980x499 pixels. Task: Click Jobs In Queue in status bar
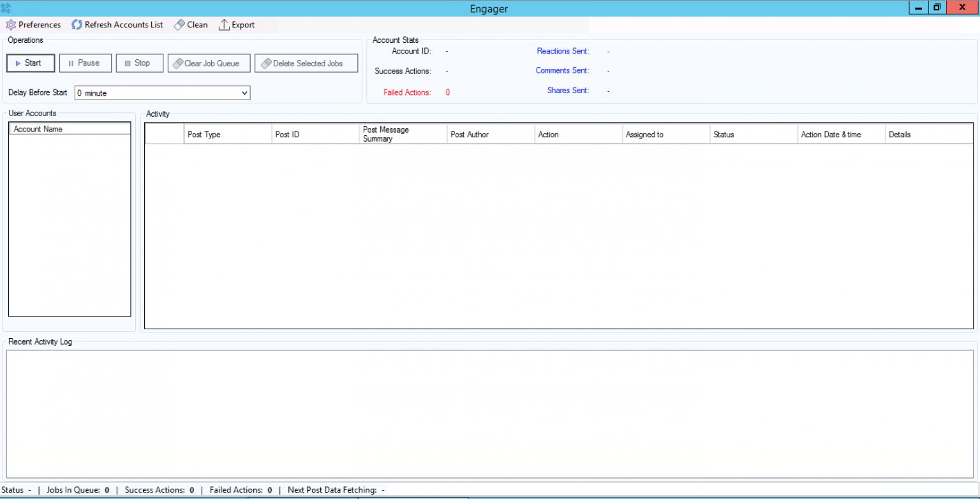[78, 490]
